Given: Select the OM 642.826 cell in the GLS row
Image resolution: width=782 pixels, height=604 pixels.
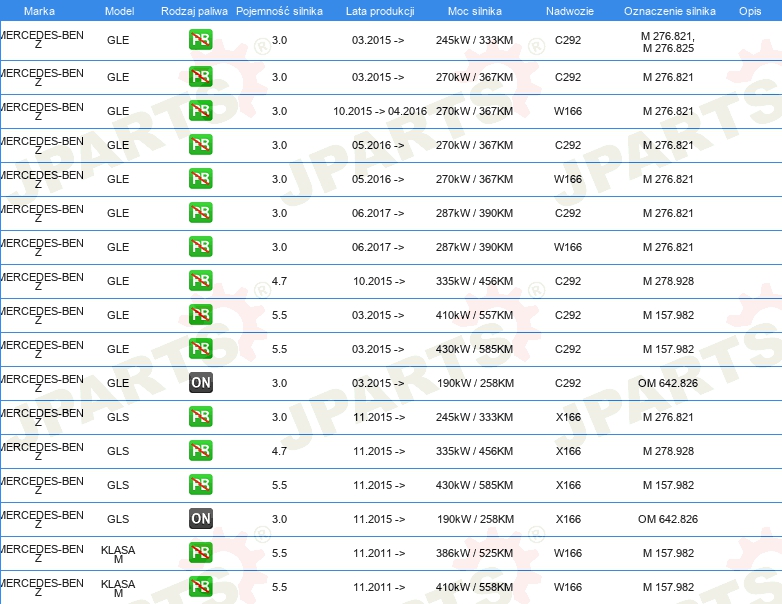Looking at the screenshot, I should [668, 519].
